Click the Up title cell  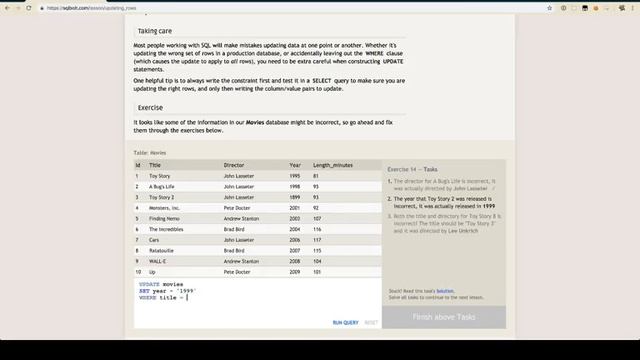[152, 272]
